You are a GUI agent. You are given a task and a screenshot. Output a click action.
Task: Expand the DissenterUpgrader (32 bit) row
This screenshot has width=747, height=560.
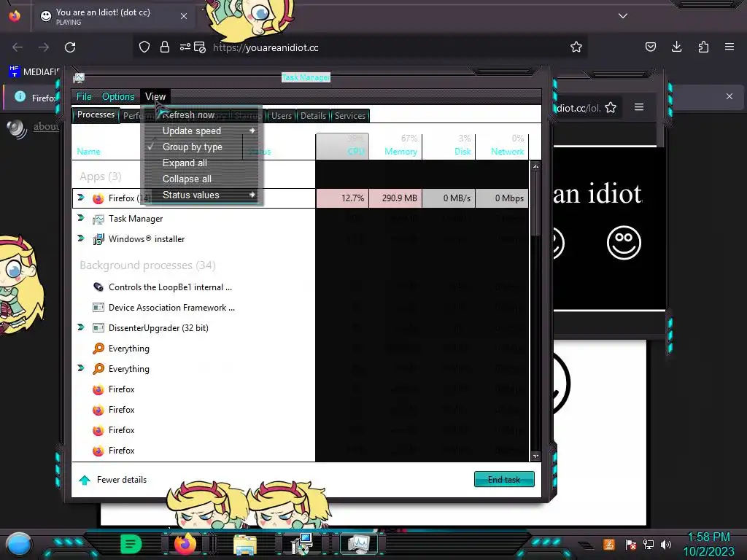pyautogui.click(x=80, y=327)
